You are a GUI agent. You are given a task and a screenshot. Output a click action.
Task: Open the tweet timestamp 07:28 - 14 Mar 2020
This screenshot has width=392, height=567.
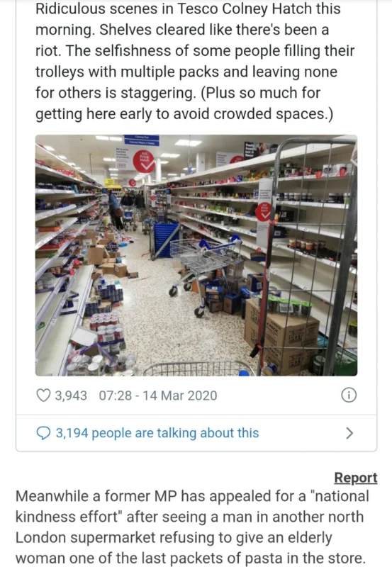[x=157, y=395]
